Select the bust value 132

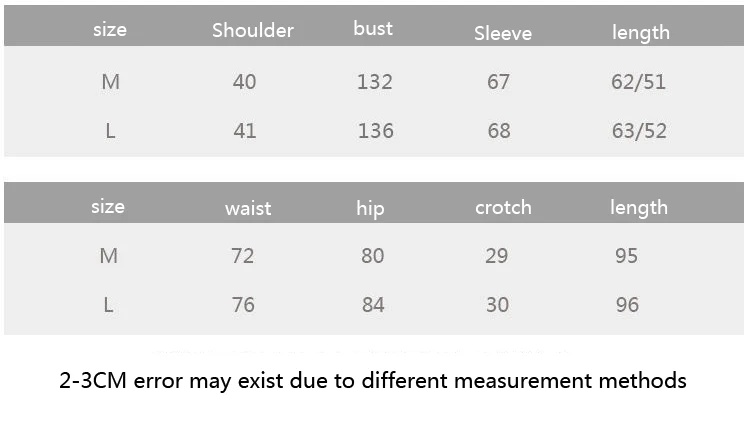375,82
